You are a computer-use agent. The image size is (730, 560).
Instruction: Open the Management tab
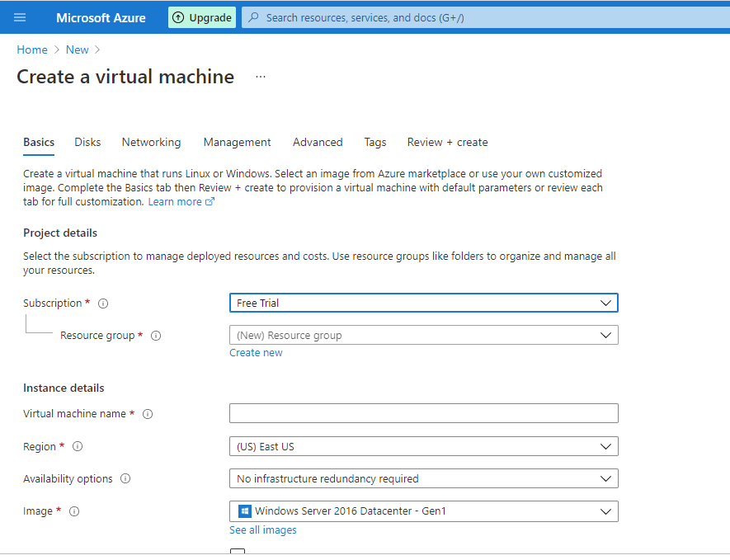click(237, 142)
